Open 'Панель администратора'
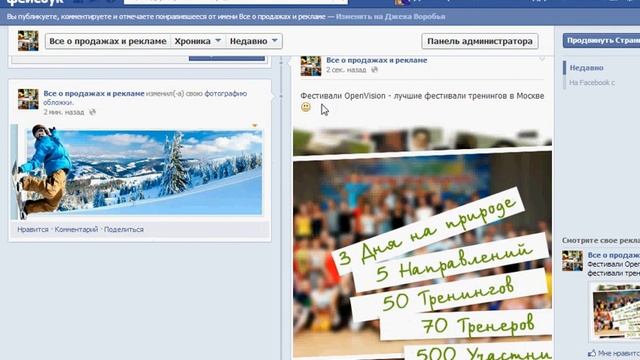640x360 pixels. point(480,41)
